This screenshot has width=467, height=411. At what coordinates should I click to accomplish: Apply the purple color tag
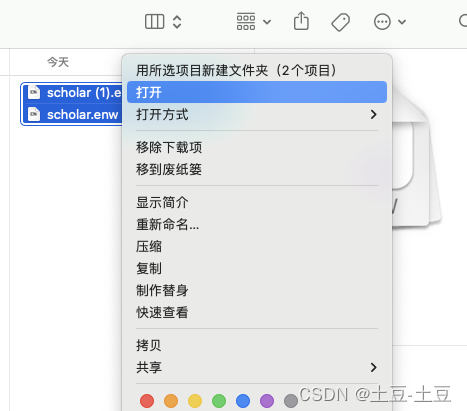point(267,401)
